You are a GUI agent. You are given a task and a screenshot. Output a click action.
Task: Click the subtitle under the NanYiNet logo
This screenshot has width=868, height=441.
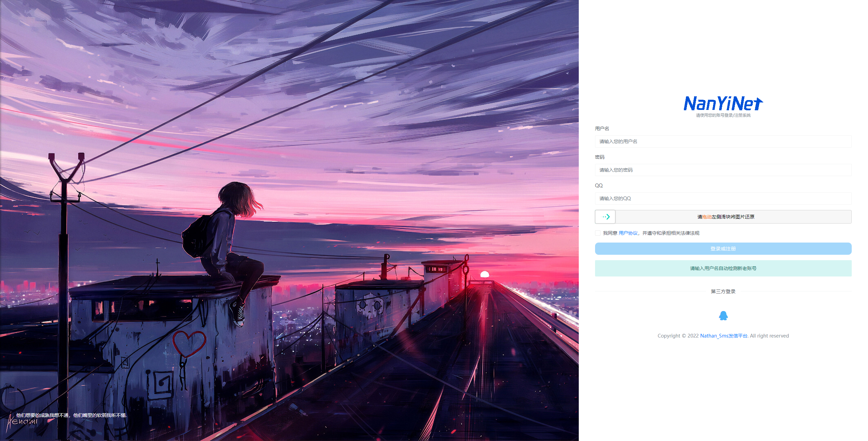(723, 115)
